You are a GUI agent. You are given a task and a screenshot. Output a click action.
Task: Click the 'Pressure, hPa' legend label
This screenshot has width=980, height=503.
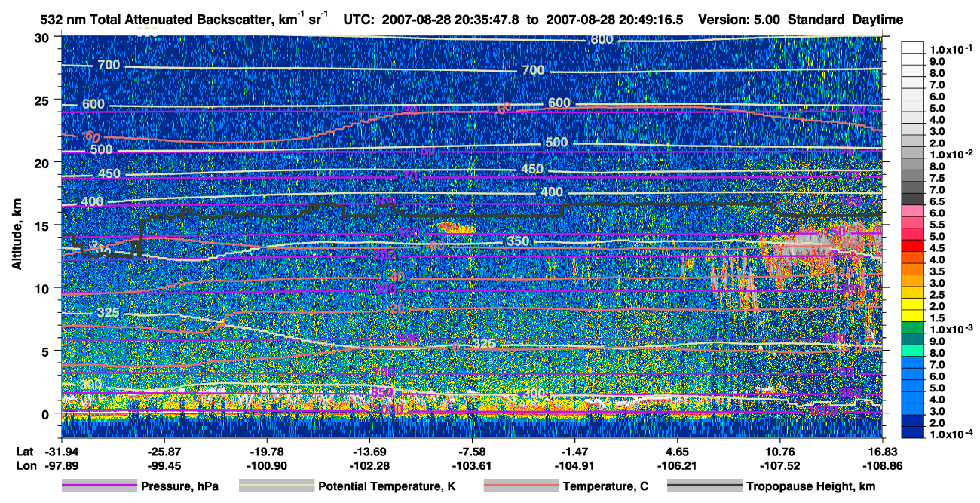tap(180, 486)
